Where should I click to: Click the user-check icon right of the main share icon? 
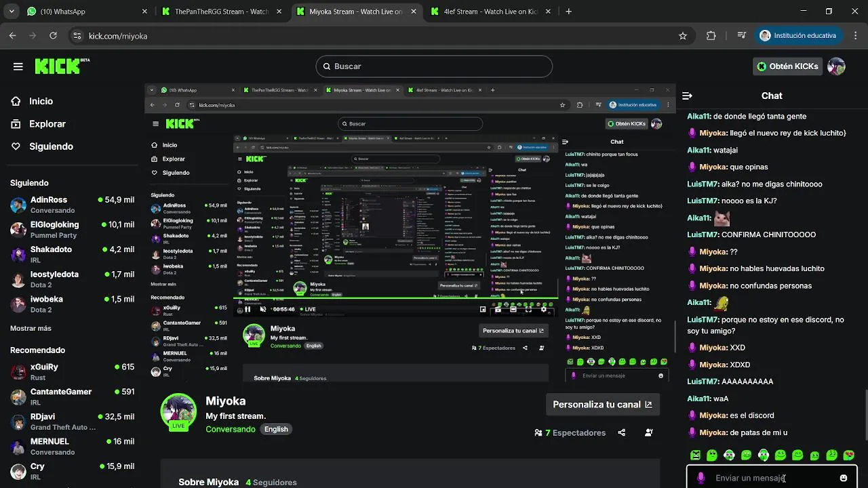pos(649,432)
